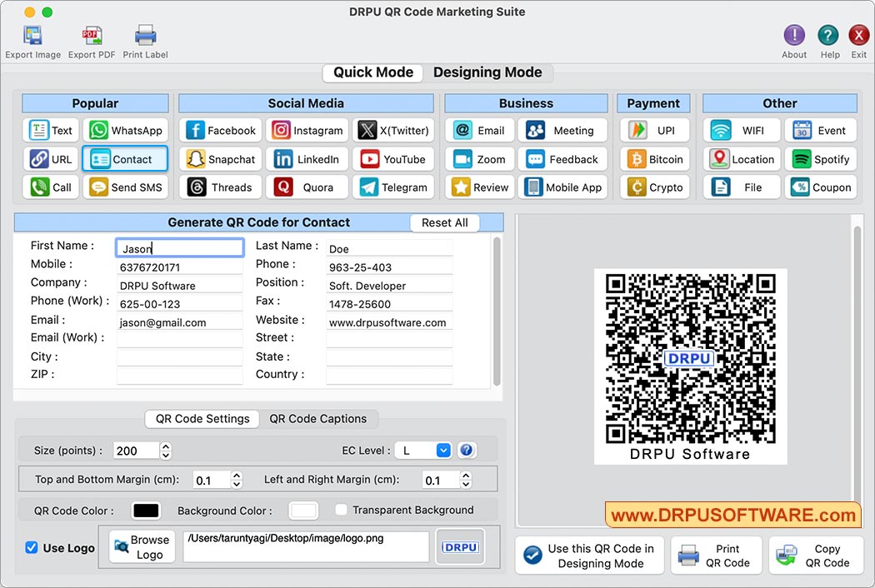Select the Export PDF tool
This screenshot has width=875, height=588.
click(x=91, y=39)
